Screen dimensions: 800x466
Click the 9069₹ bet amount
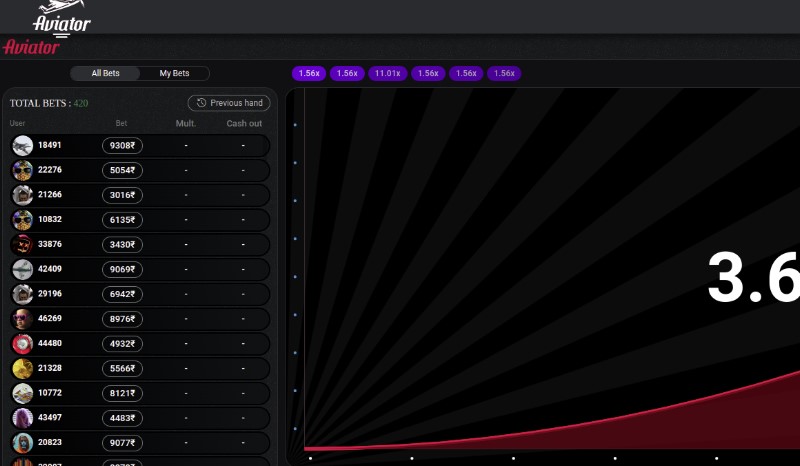(x=122, y=269)
